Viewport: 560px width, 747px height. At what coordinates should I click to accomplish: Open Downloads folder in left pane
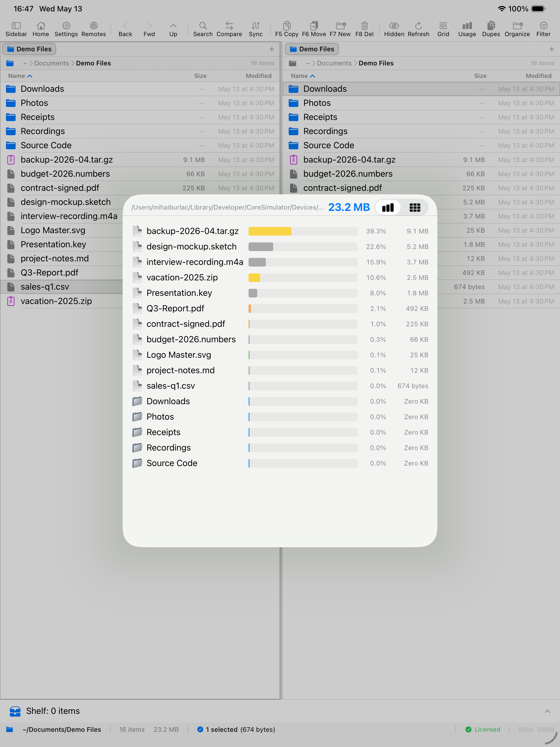(x=140, y=89)
